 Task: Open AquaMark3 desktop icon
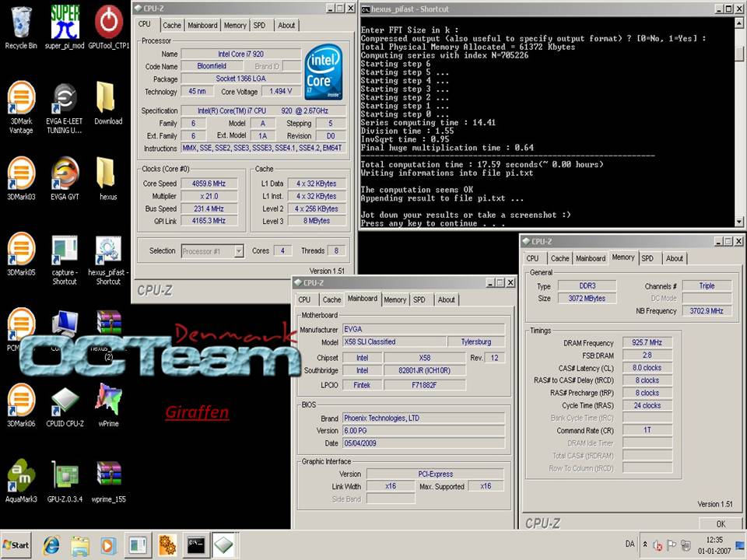tap(21, 481)
